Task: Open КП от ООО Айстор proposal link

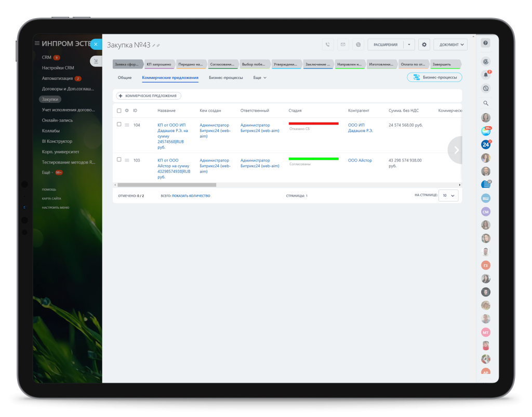Action: click(174, 168)
